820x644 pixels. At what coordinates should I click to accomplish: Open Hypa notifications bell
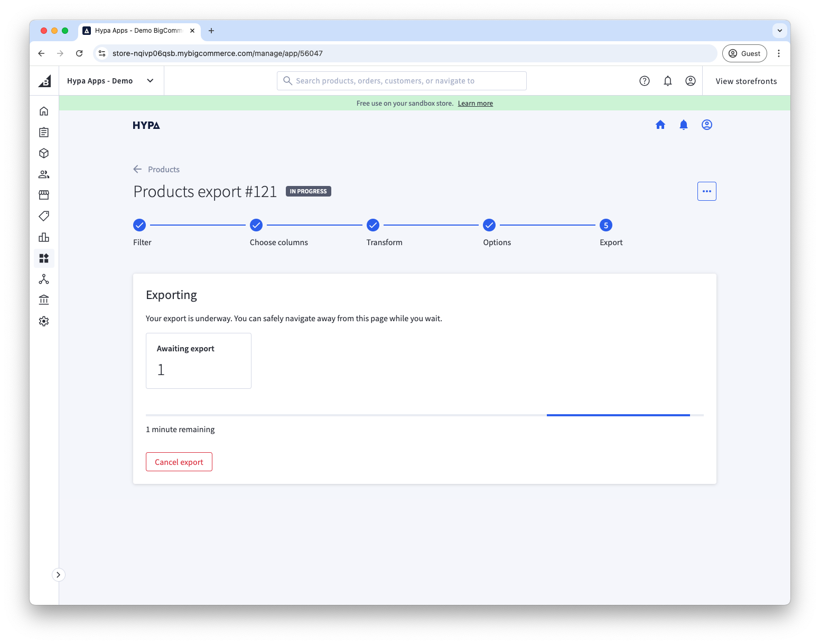pyautogui.click(x=683, y=125)
